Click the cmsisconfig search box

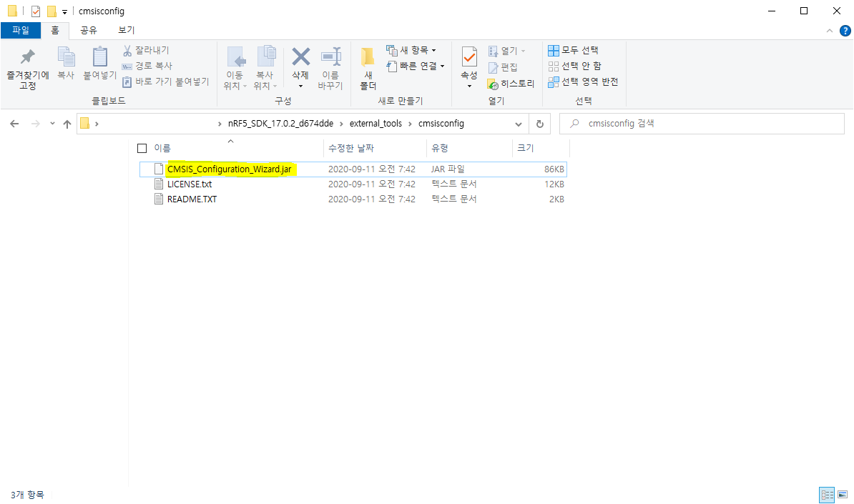click(x=702, y=124)
